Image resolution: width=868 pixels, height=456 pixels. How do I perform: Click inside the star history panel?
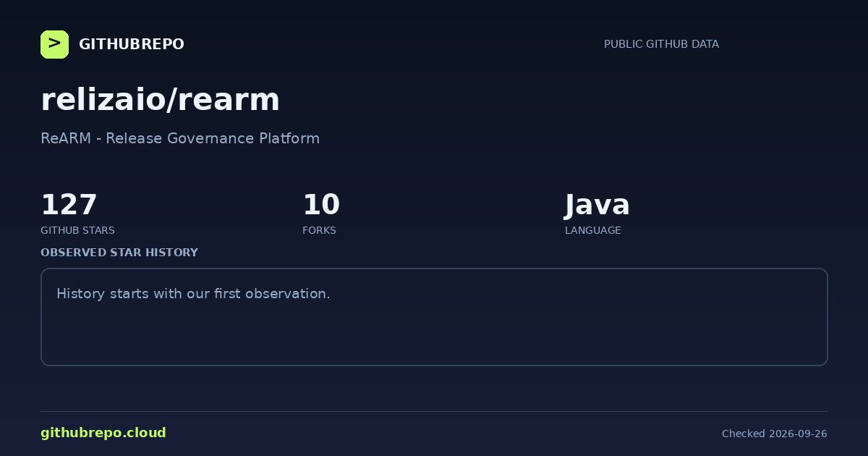pyautogui.click(x=434, y=317)
